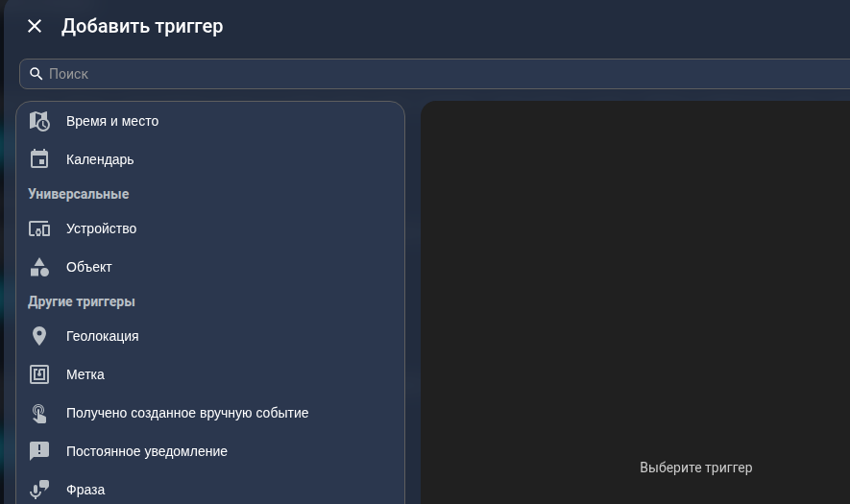Choose the Геолокация trigger label
Viewport: 850px width, 504px height.
coord(103,336)
